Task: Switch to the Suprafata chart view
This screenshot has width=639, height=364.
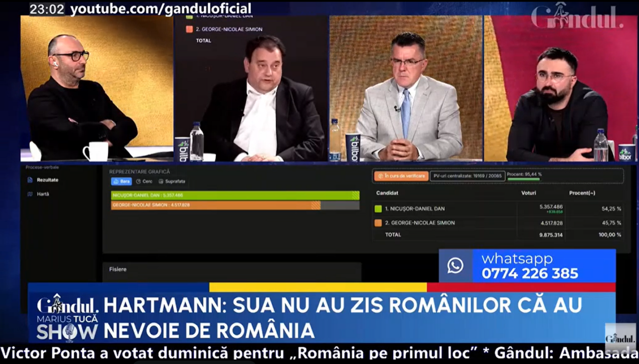Action: tap(172, 182)
